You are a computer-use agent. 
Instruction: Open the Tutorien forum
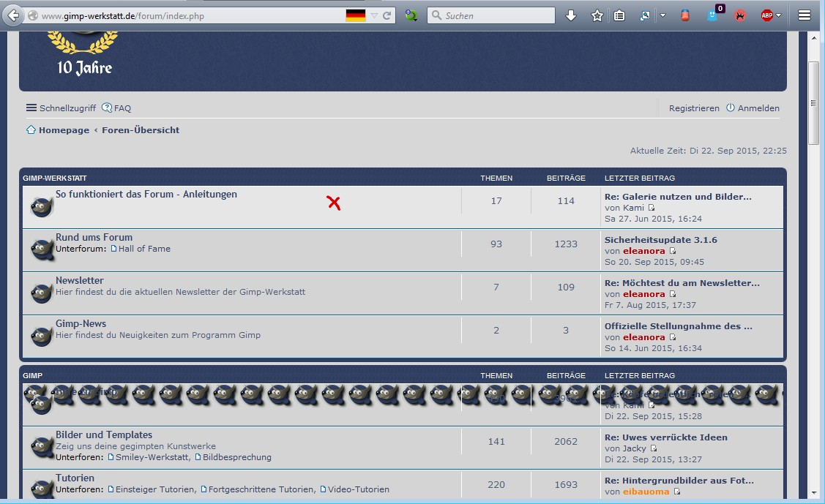coord(75,478)
